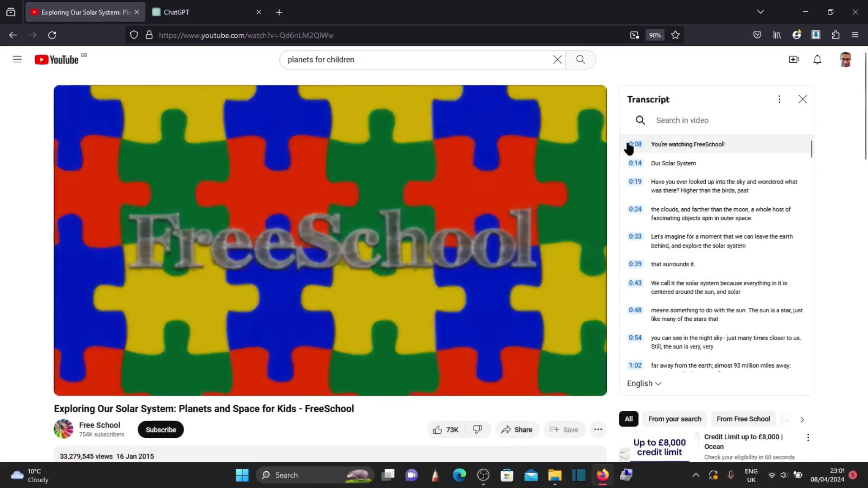Subscribe to Free School channel
The height and width of the screenshot is (488, 868).
pos(161,430)
